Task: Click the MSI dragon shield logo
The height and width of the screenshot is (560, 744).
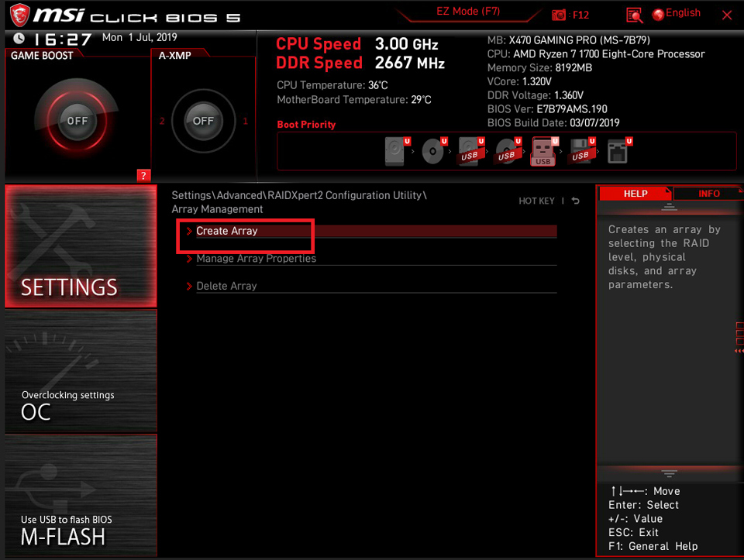Action: tap(19, 15)
